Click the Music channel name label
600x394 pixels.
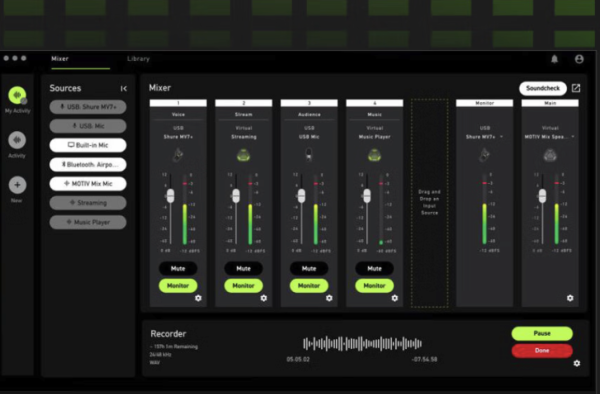pos(375,114)
